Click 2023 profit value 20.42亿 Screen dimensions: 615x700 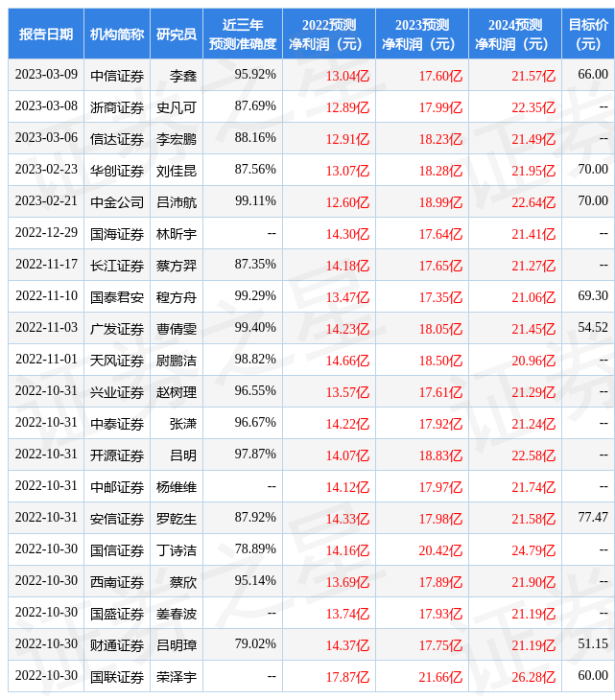click(440, 551)
